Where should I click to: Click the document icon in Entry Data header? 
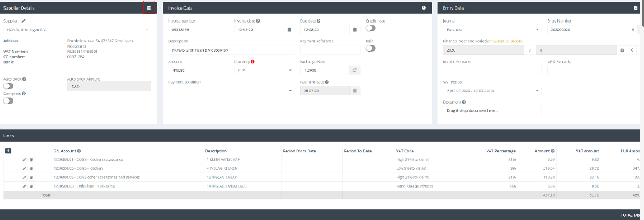click(x=635, y=8)
